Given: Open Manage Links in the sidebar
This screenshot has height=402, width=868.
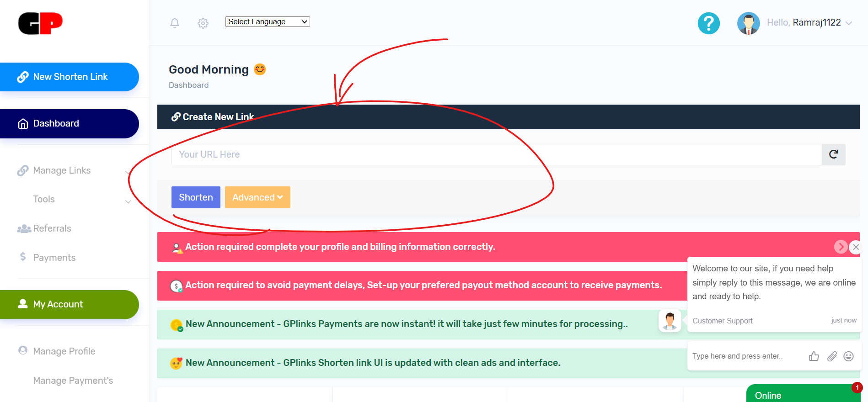Looking at the screenshot, I should pos(62,170).
